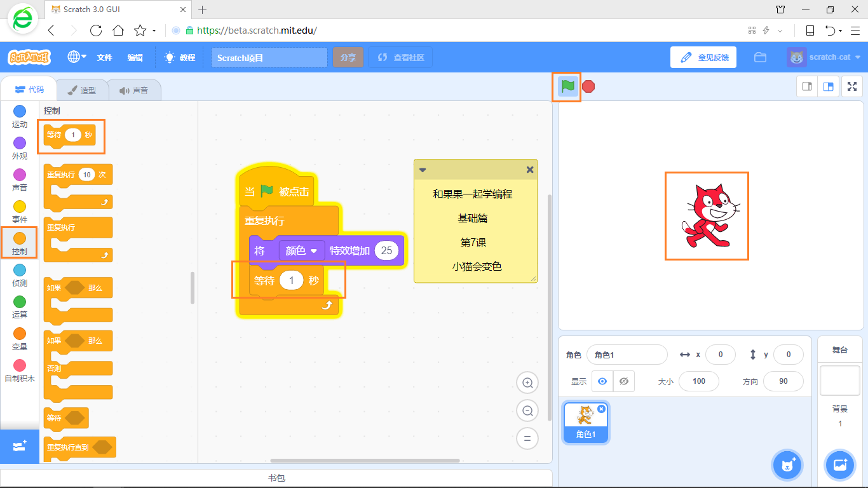Click the x position field

tap(721, 355)
